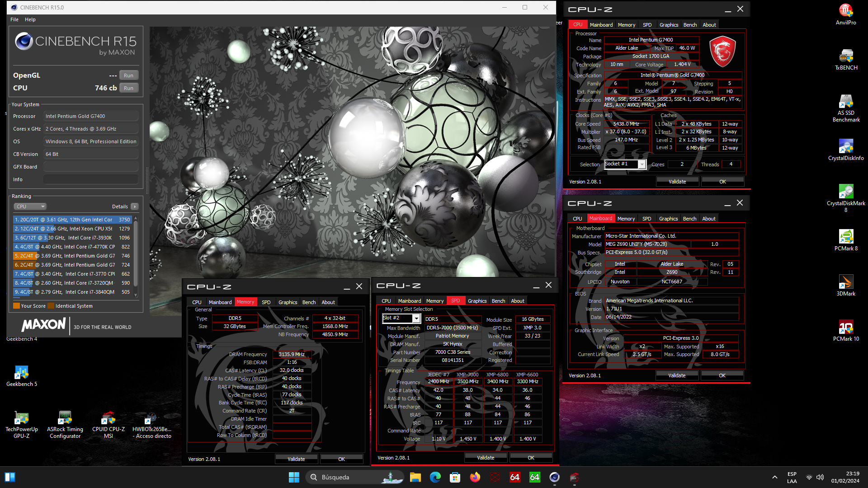Viewport: 868px width, 488px height.
Task: Open Cinebench File menu
Action: 14,19
